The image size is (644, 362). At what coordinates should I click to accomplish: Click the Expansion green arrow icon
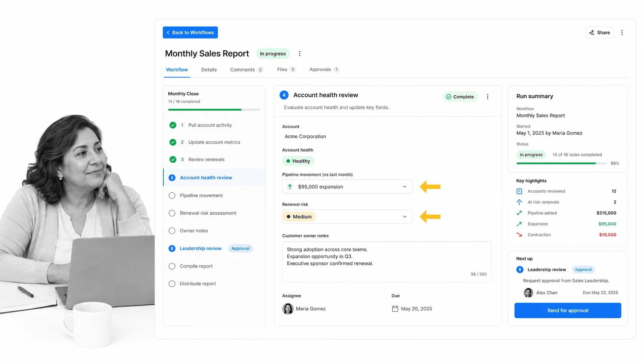519,224
